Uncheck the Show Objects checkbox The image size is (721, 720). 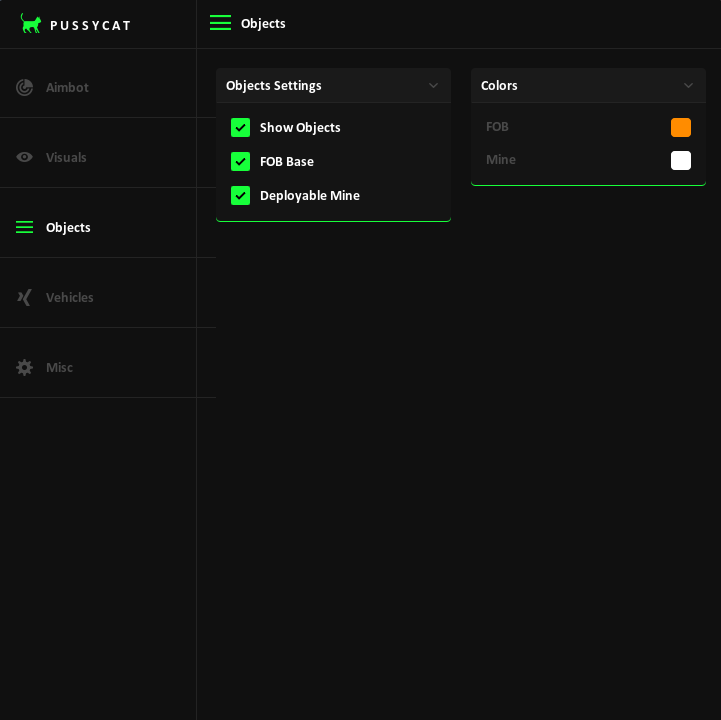(240, 127)
